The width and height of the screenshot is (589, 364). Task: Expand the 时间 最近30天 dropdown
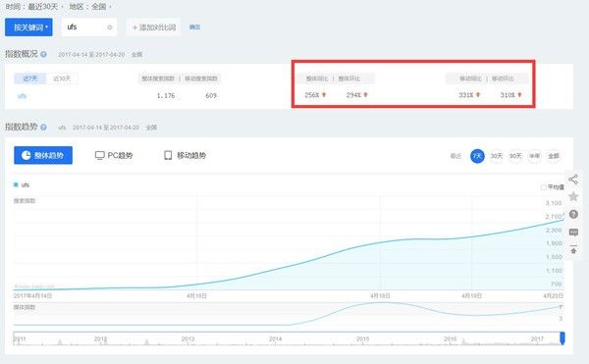point(34,7)
